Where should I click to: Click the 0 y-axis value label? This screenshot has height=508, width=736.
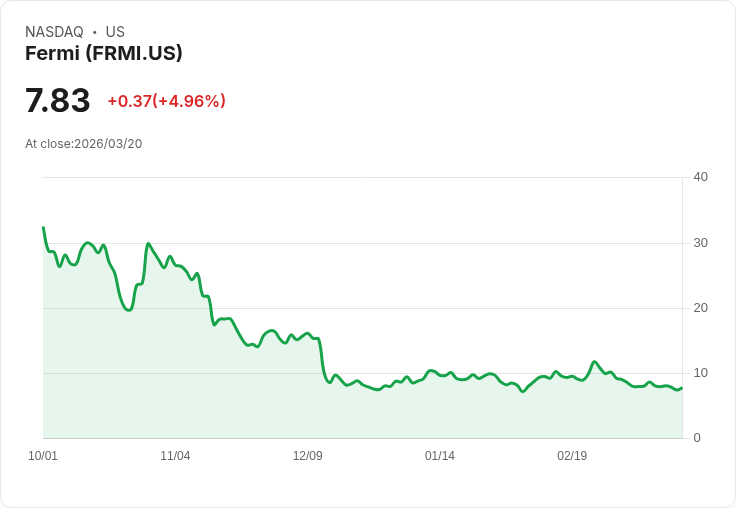coord(697,438)
